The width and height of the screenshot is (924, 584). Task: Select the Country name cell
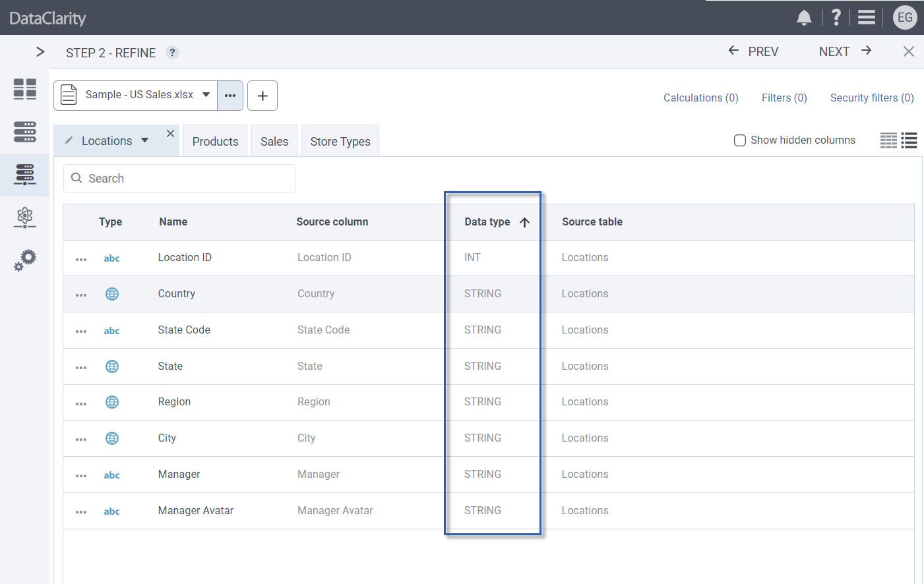point(177,294)
